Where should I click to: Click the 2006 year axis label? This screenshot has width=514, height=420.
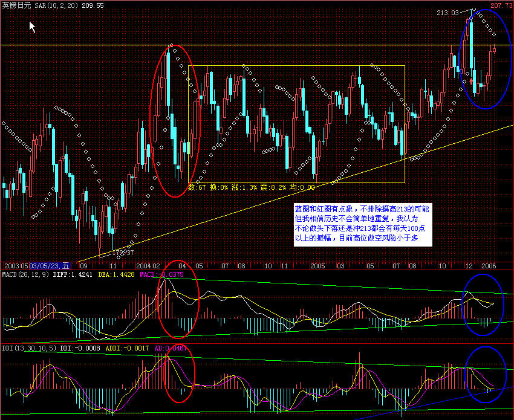coord(489,266)
